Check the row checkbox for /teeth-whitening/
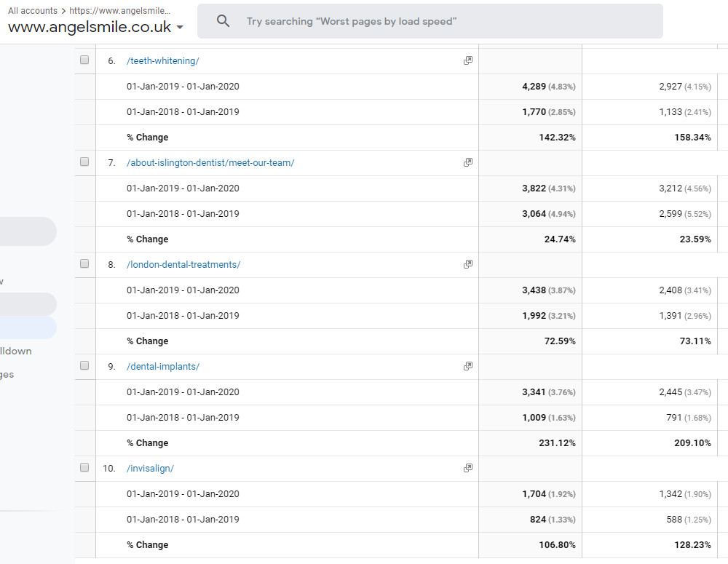Screen dimensions: 728x564 pos(84,60)
